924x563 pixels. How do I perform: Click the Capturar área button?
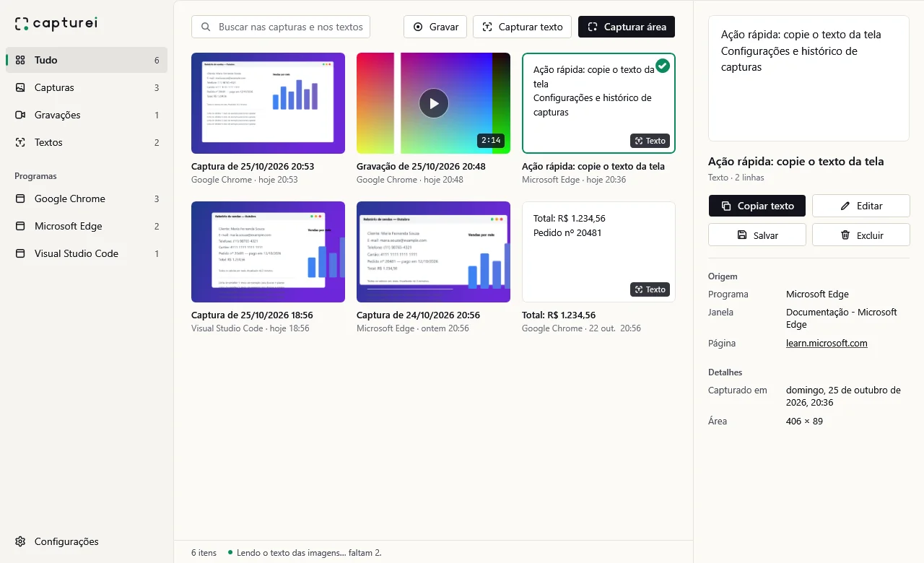pos(627,27)
